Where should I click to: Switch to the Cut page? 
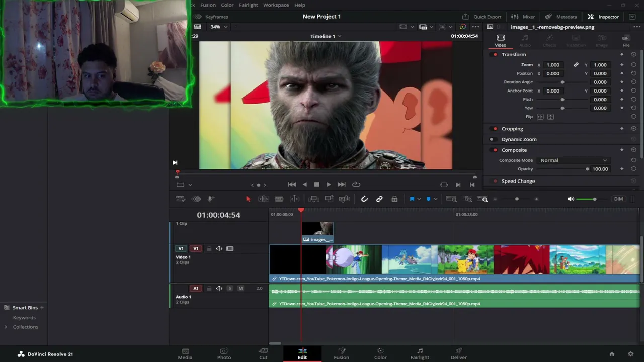[263, 354]
